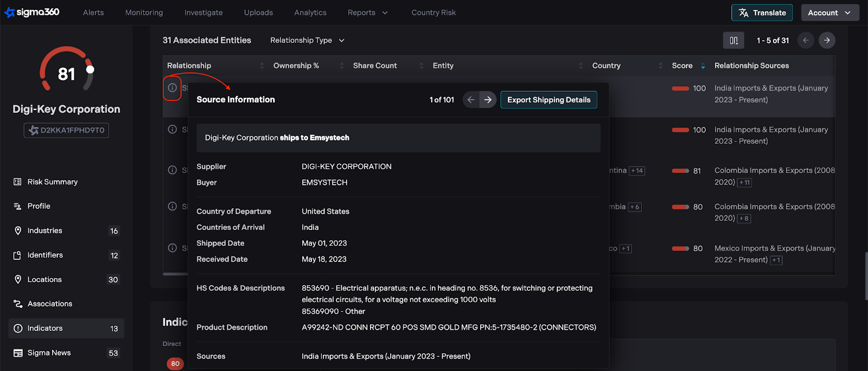Click the entity ID badge D2KKA1FPHD9T0

click(x=66, y=130)
